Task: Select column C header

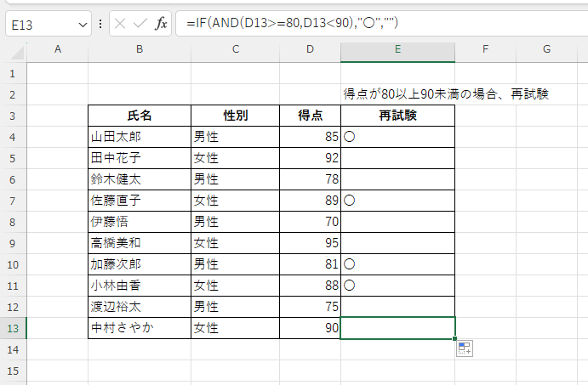Action: coord(235,49)
